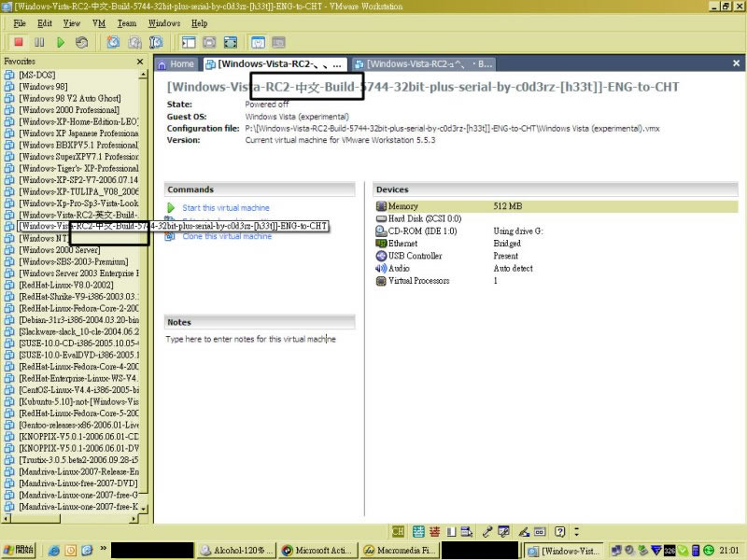The width and height of the screenshot is (747, 560).
Task: Click the Windows Start button
Action: click(x=19, y=550)
